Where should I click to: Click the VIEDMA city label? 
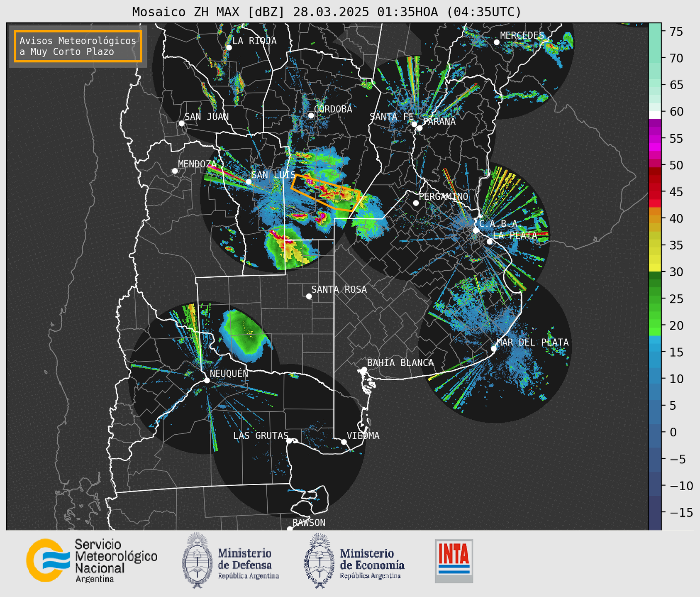point(363,436)
